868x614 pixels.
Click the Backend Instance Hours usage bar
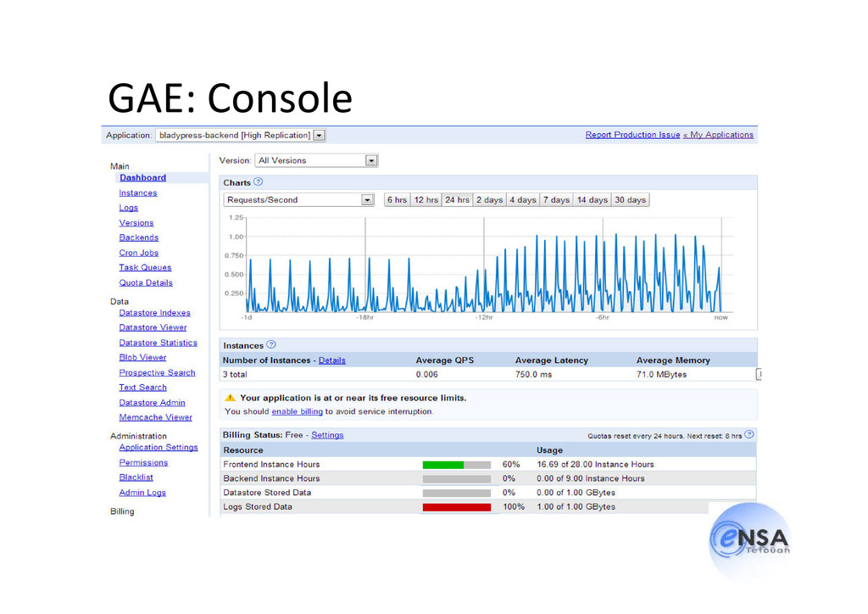pyautogui.click(x=457, y=479)
